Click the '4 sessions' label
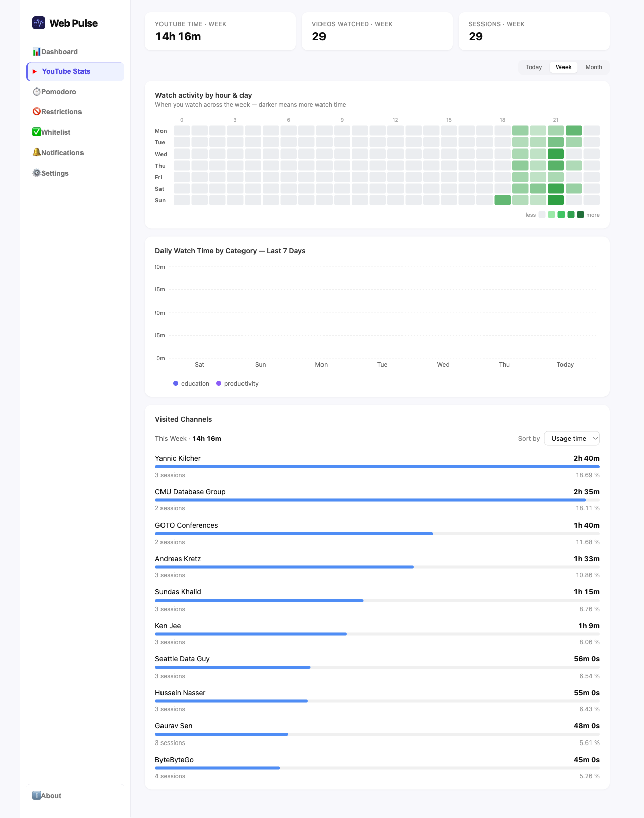Image resolution: width=644 pixels, height=818 pixels. (x=170, y=776)
